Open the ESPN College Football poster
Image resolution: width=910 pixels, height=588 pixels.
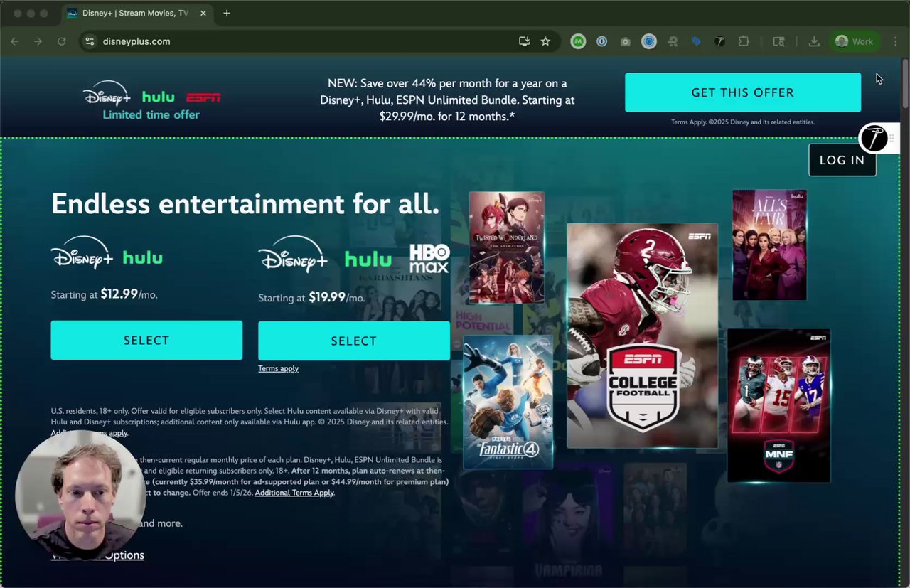coord(643,336)
